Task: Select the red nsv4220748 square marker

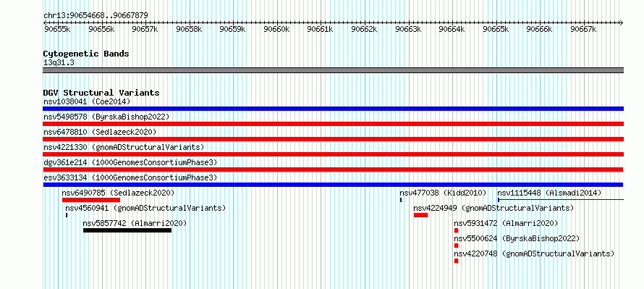Action: click(456, 261)
